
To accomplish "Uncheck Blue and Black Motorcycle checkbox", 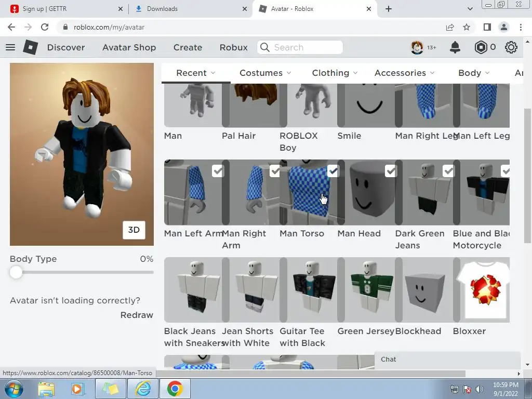I will point(505,170).
